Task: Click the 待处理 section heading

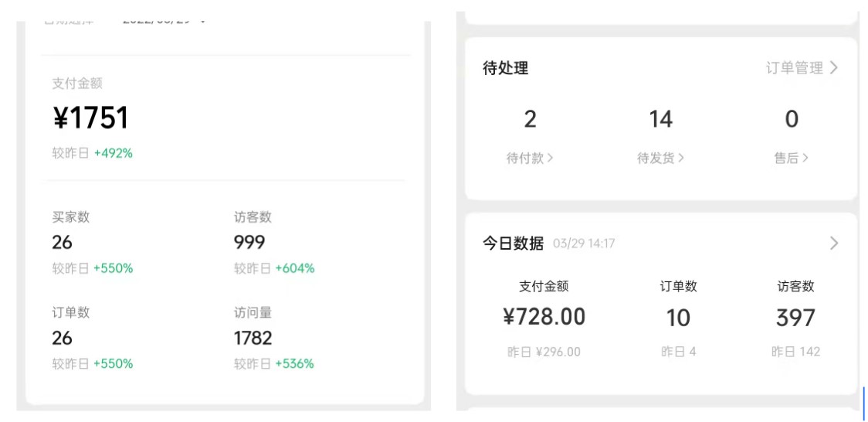Action: 505,68
